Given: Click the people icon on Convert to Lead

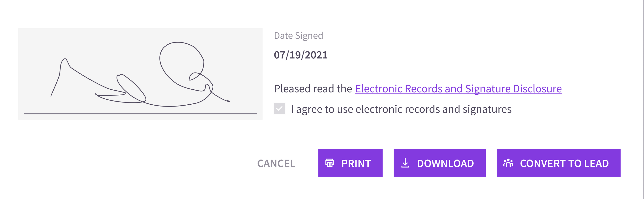Looking at the screenshot, I should (x=508, y=163).
